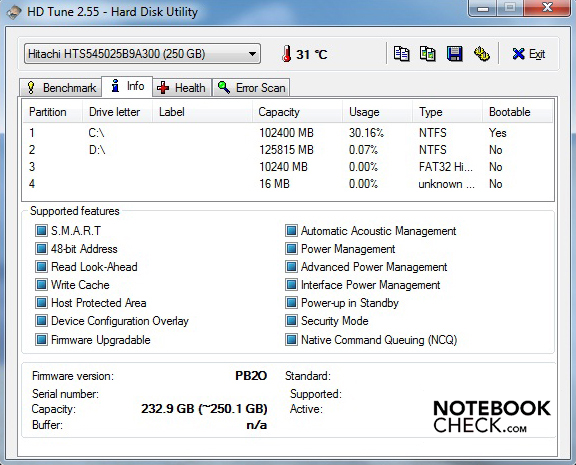This screenshot has height=465, width=576.
Task: Click the save screenshot floppy disk icon
Action: [x=454, y=54]
